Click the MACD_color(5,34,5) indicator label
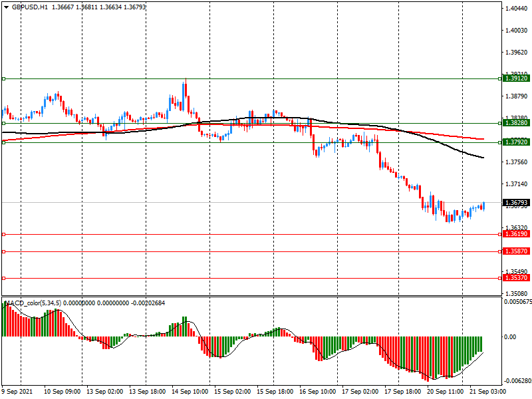Viewport: 532px width, 399px height. coord(33,303)
